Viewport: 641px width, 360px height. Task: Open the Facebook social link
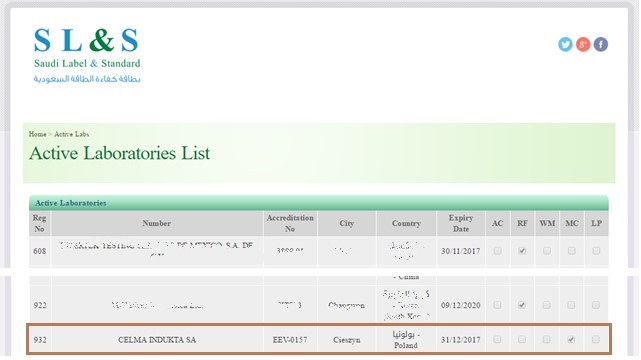click(x=601, y=44)
